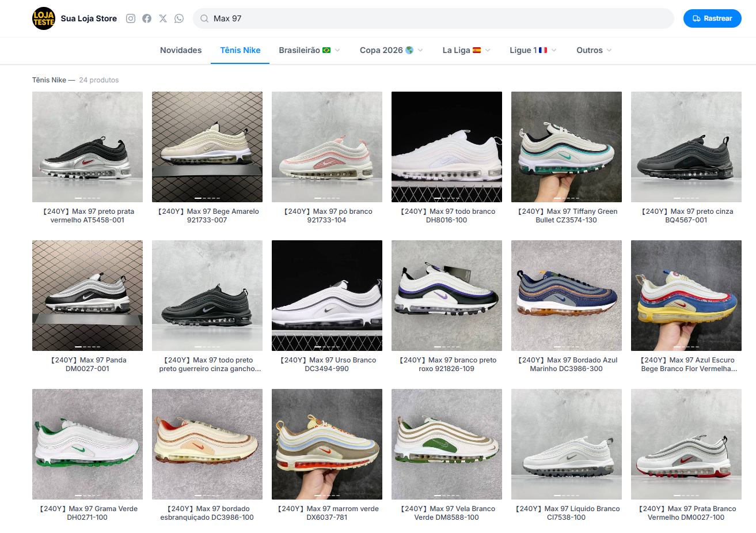
Task: Click the title Max 97 marrom verde DX6037-781
Action: [x=327, y=513]
